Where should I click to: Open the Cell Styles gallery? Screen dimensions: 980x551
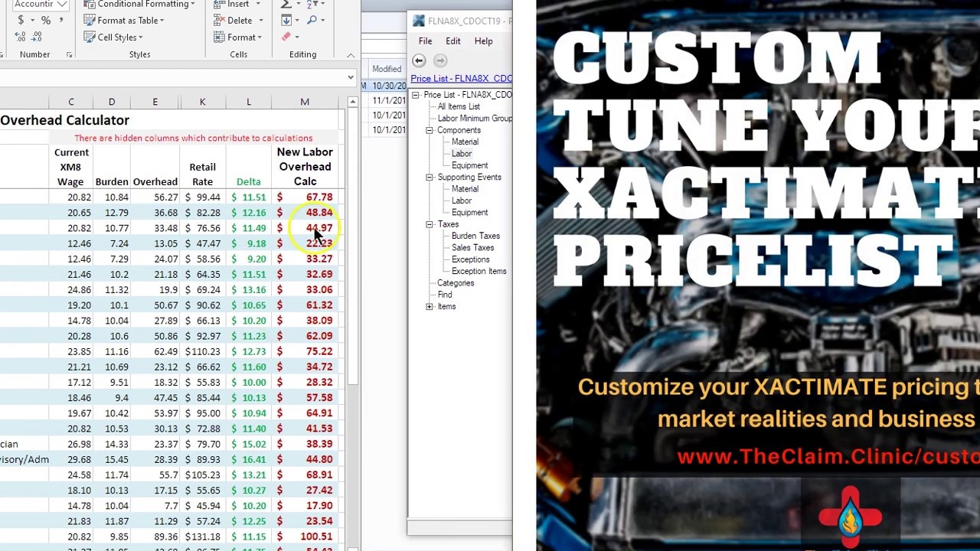pyautogui.click(x=113, y=37)
